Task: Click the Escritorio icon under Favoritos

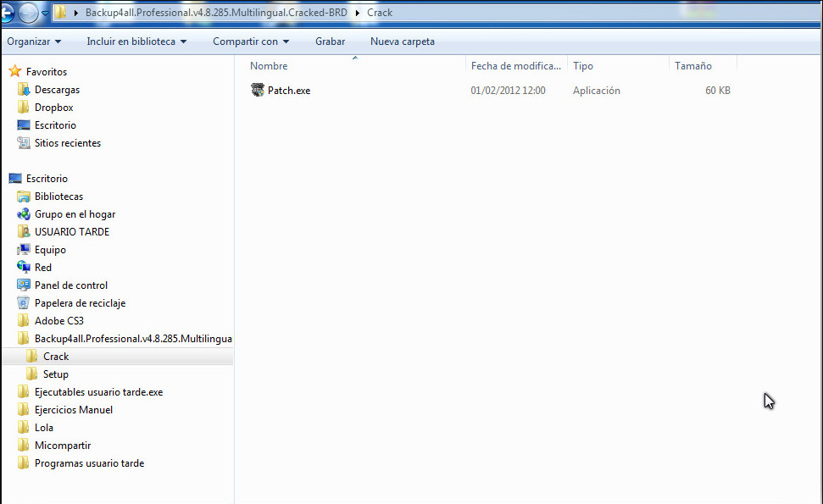Action: point(24,125)
